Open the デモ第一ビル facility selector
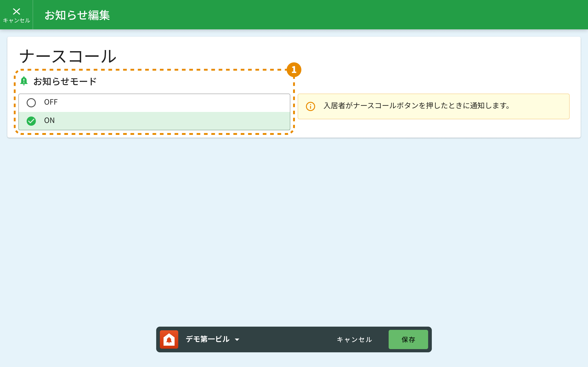 [x=207, y=339]
